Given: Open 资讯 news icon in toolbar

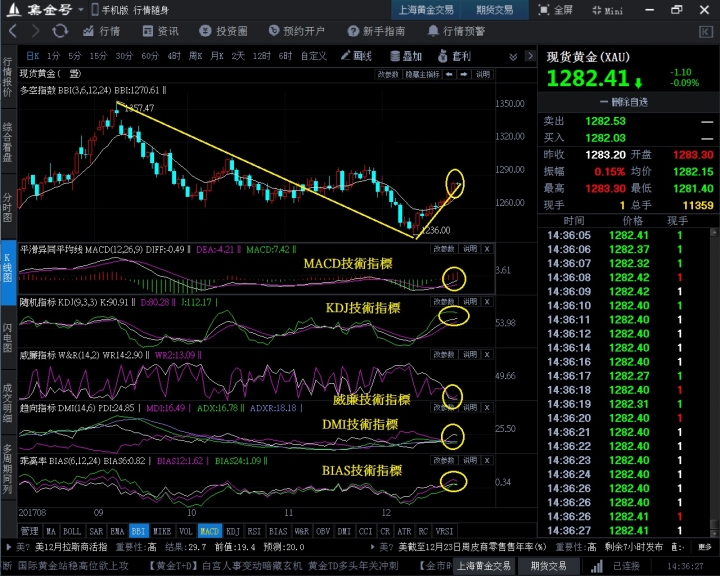Looking at the screenshot, I should pos(159,31).
